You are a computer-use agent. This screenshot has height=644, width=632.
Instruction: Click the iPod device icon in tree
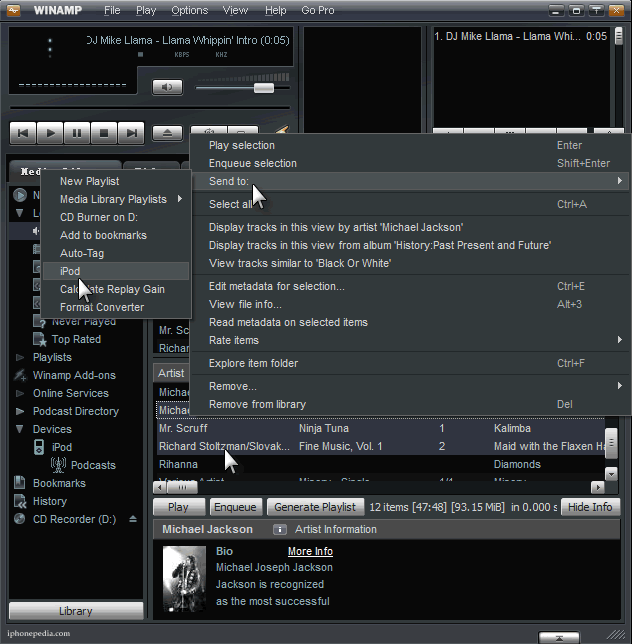pyautogui.click(x=41, y=447)
